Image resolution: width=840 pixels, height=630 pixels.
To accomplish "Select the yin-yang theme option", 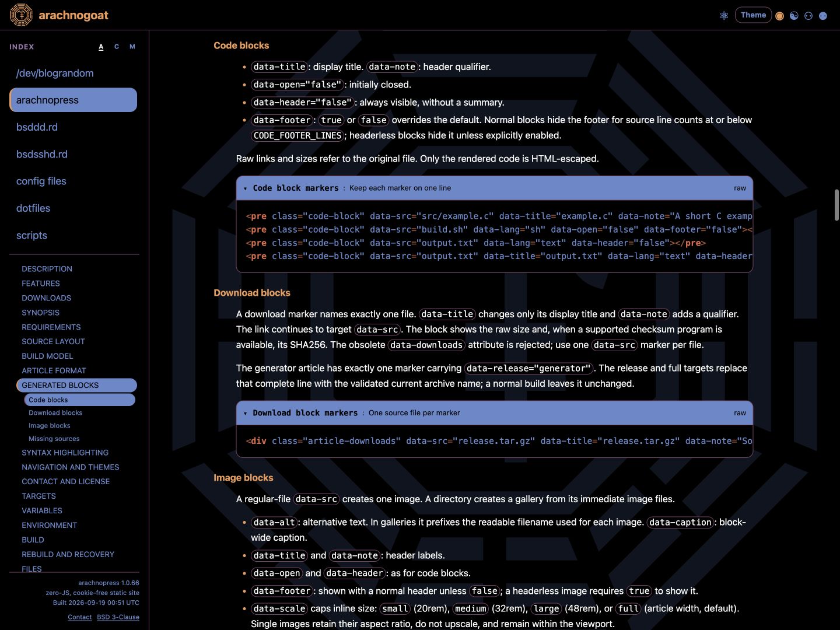I will point(794,16).
